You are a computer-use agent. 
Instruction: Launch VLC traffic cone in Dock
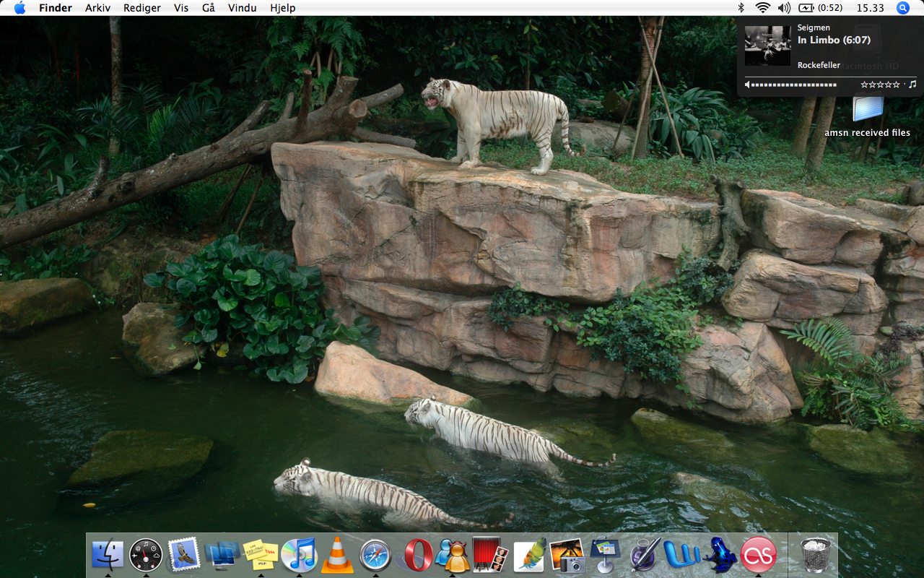(337, 555)
